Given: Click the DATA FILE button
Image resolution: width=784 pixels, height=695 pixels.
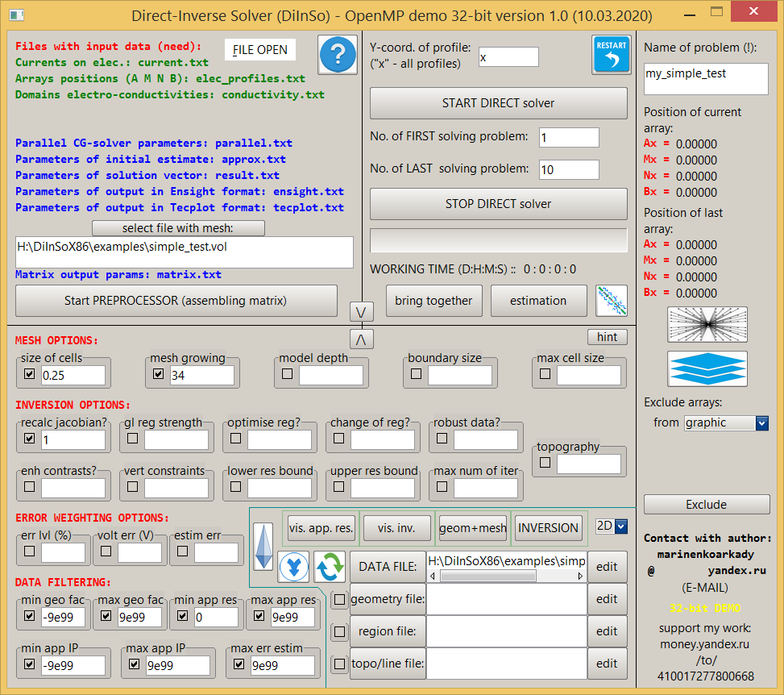Looking at the screenshot, I should coord(388,567).
